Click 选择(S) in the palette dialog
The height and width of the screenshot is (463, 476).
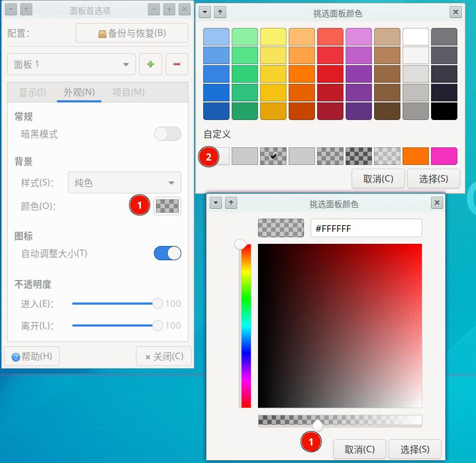click(433, 179)
